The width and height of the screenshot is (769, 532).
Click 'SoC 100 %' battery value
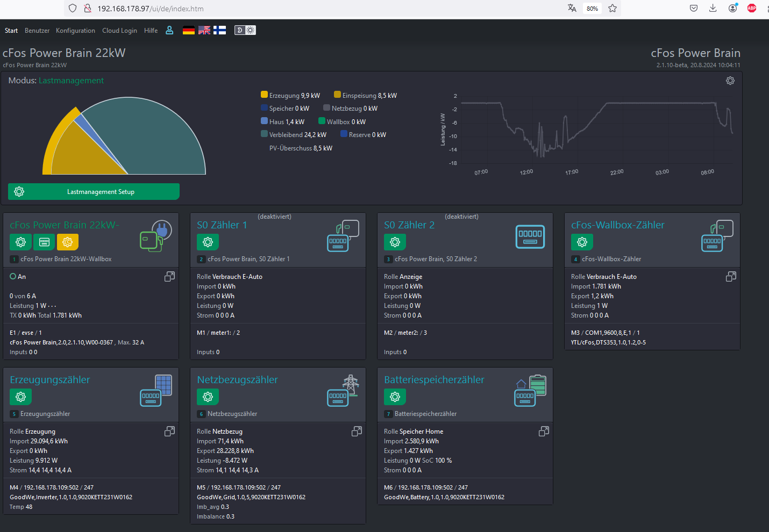[437, 461]
